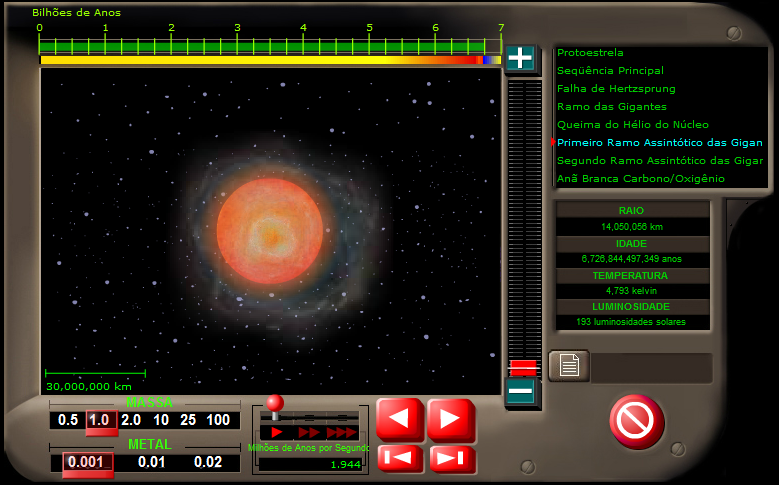Set metal value to 0.02

pyautogui.click(x=208, y=462)
